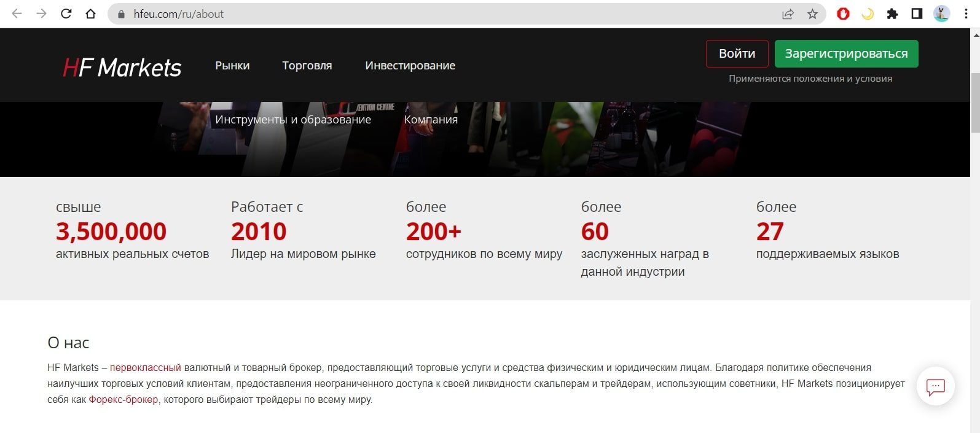The image size is (980, 433).
Task: Click text поддерживаемых языков
Action: (x=828, y=254)
